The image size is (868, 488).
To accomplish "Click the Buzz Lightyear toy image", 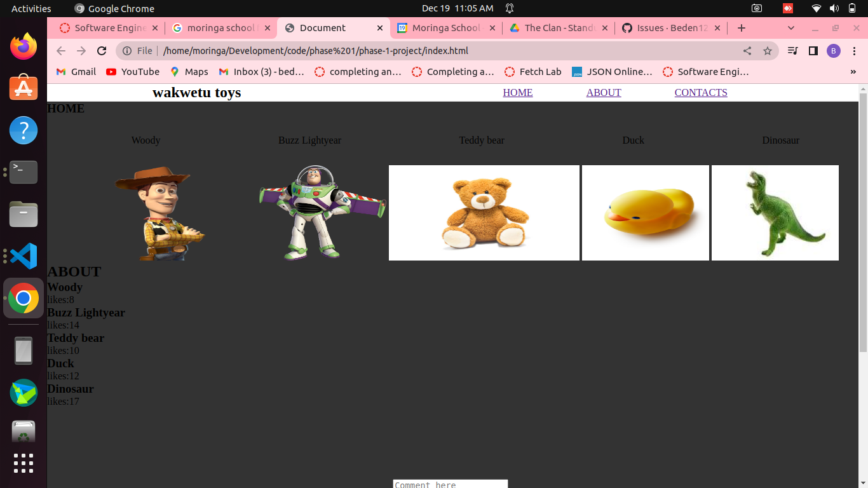I will click(323, 213).
